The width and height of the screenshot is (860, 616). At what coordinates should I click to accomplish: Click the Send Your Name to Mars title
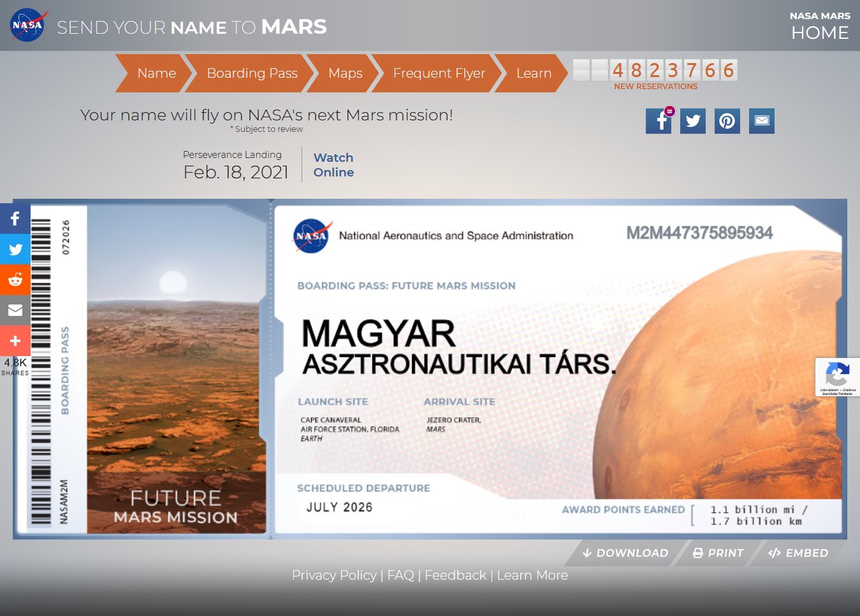click(x=192, y=27)
